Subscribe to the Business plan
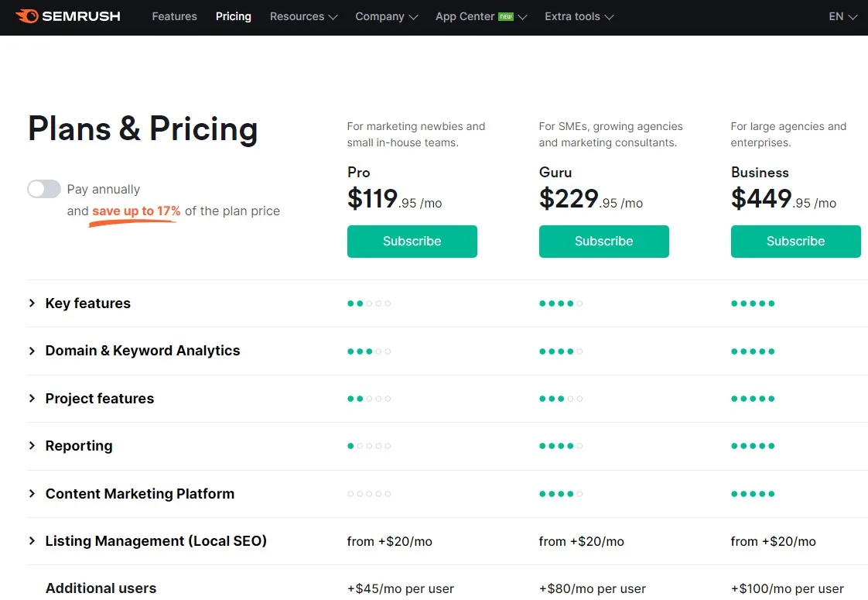The image size is (868, 600). click(x=795, y=241)
